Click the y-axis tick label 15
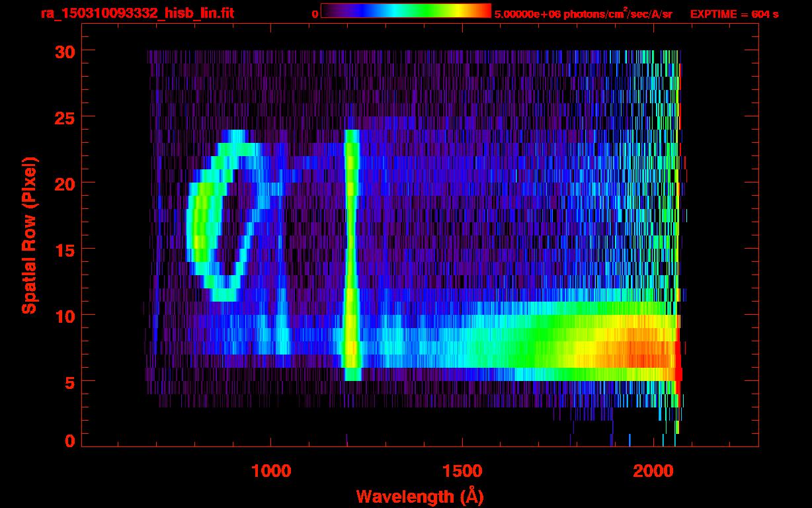The width and height of the screenshot is (812, 508). [65, 249]
